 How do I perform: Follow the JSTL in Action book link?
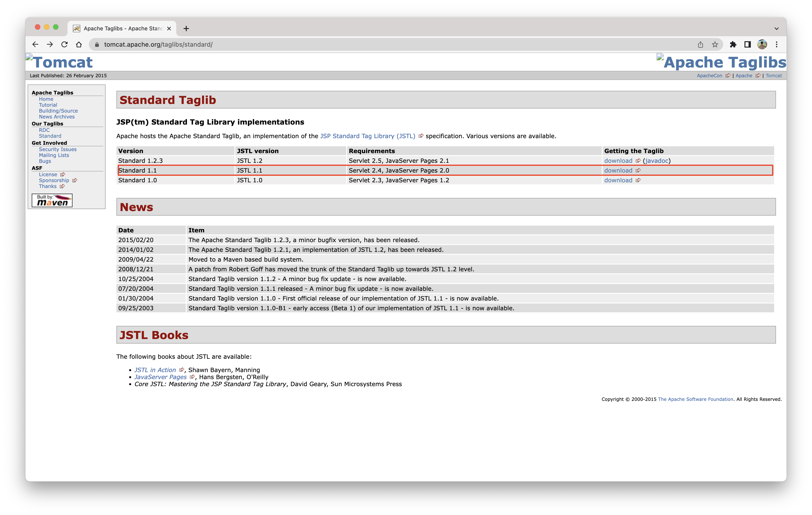[x=155, y=370]
